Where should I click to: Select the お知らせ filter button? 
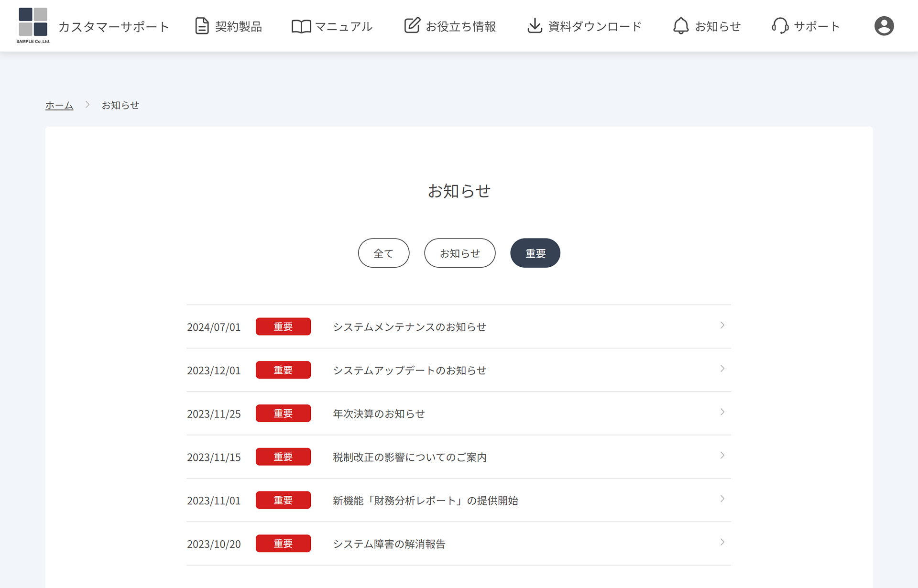pos(459,253)
